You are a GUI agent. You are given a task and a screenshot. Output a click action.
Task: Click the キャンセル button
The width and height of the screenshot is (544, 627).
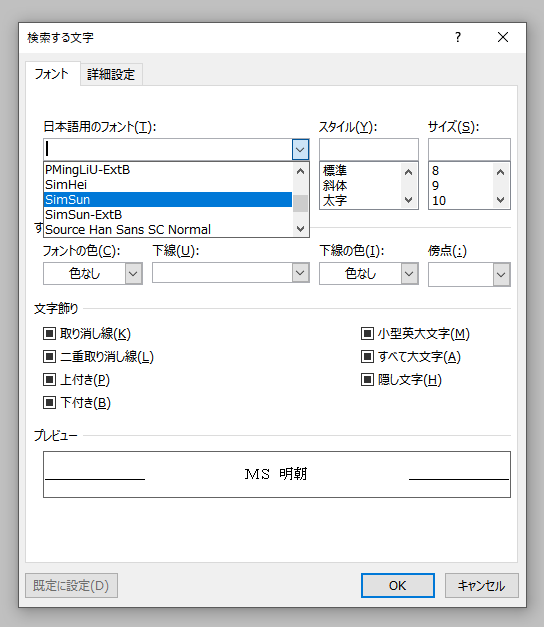[482, 585]
